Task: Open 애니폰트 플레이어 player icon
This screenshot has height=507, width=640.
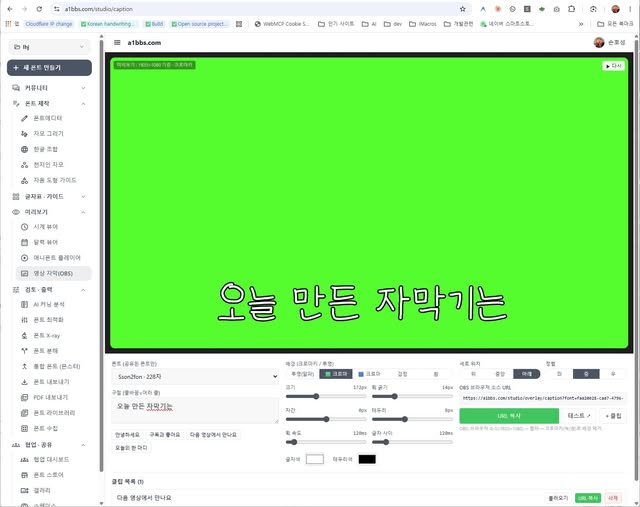Action: 24,258
